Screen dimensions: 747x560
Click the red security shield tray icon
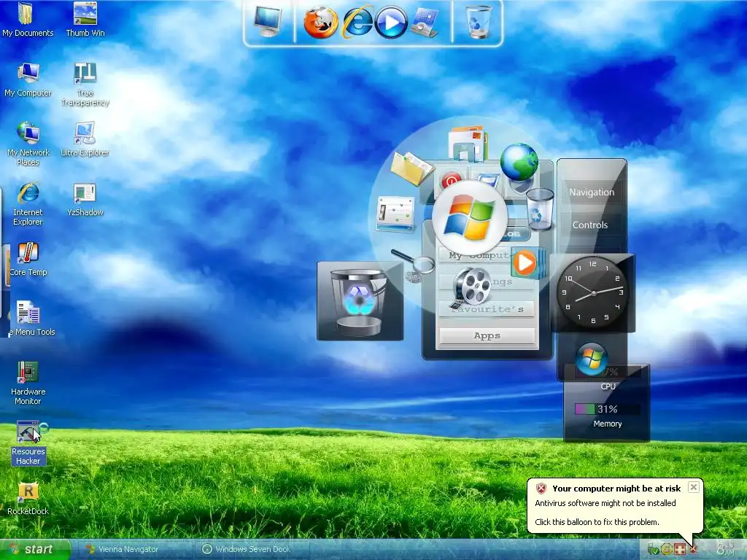693,550
